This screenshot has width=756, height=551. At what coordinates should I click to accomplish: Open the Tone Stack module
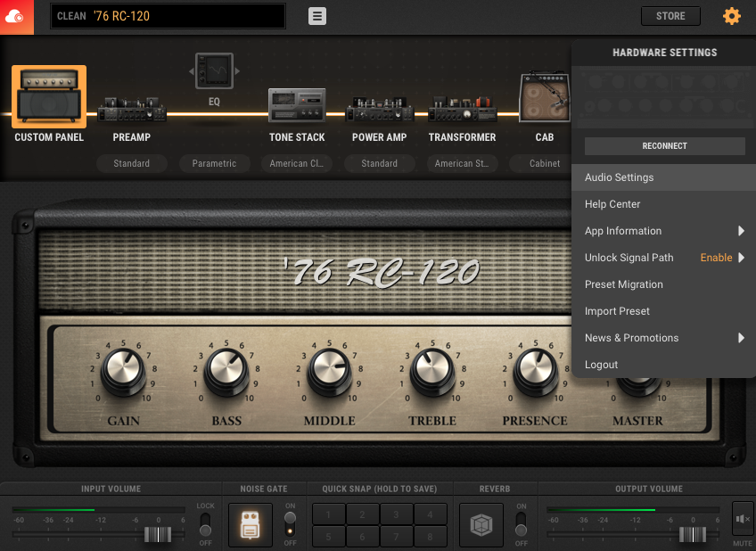point(297,105)
